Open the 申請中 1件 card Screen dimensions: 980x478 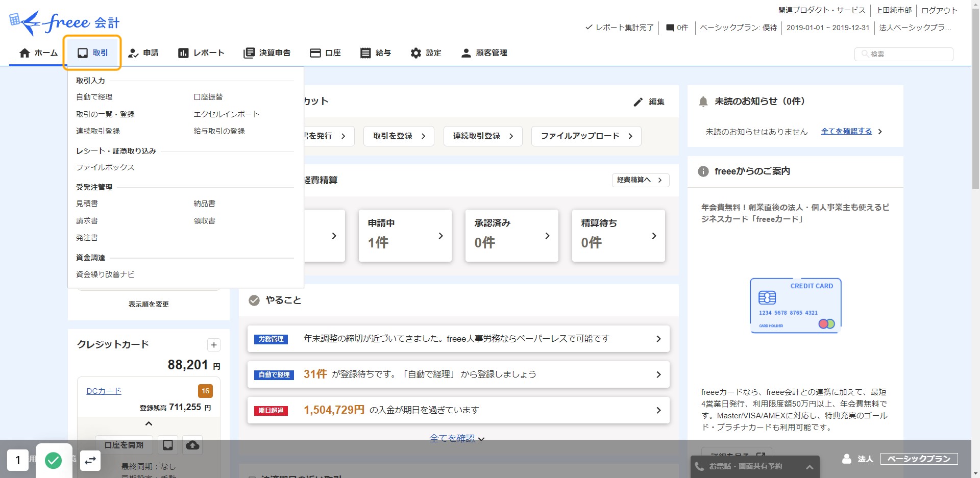pyautogui.click(x=405, y=236)
